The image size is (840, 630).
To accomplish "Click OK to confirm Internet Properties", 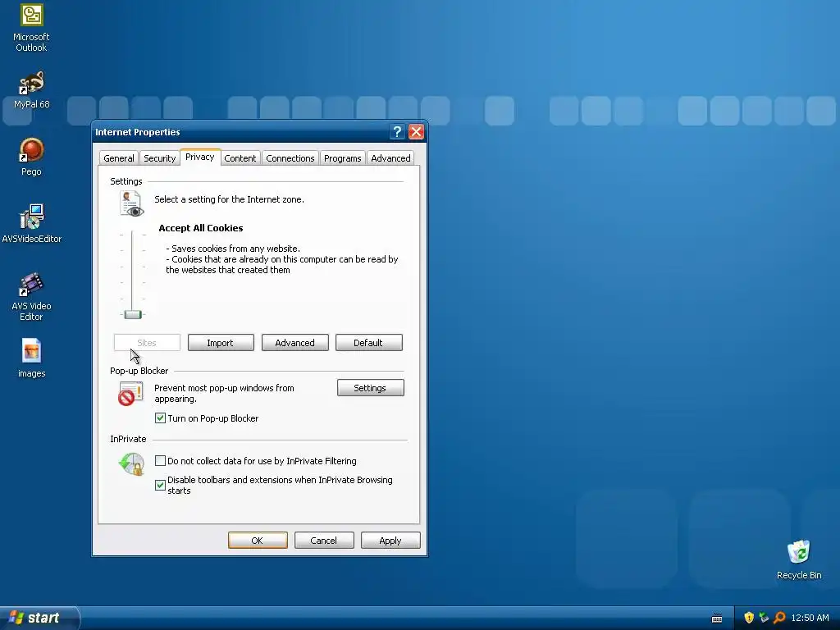I will (x=258, y=541).
